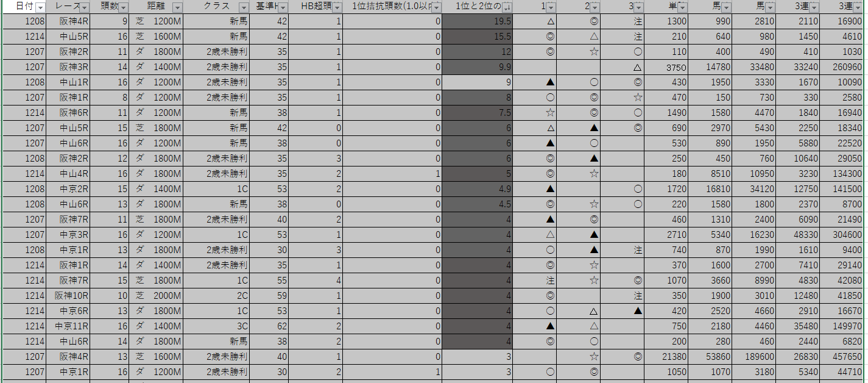Select the cell with value 304600
Image resolution: width=868 pixels, height=383 pixels.
pyautogui.click(x=841, y=235)
